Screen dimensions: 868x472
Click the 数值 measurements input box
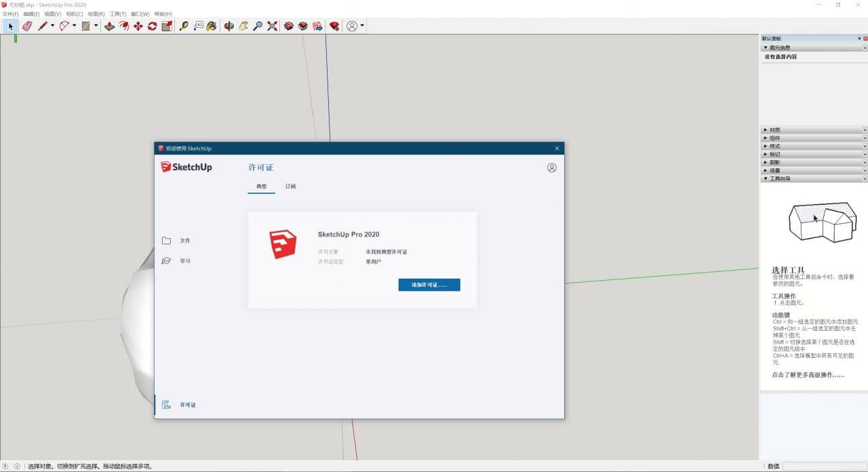824,466
